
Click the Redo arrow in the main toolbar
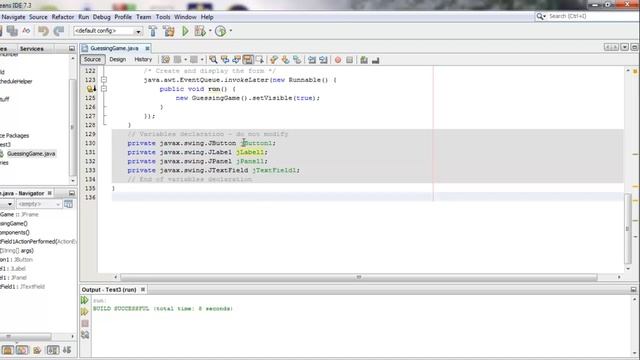coord(59,31)
